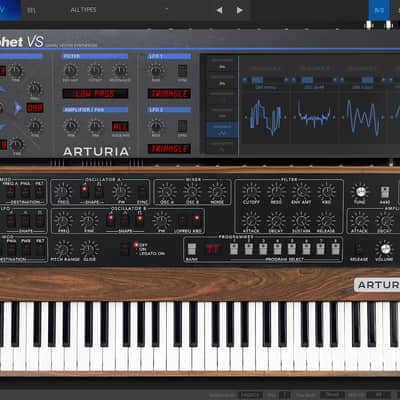Viewport: 400px width, 400px height.
Task: Click the Mixer OSC B knob
Action: pos(192,192)
